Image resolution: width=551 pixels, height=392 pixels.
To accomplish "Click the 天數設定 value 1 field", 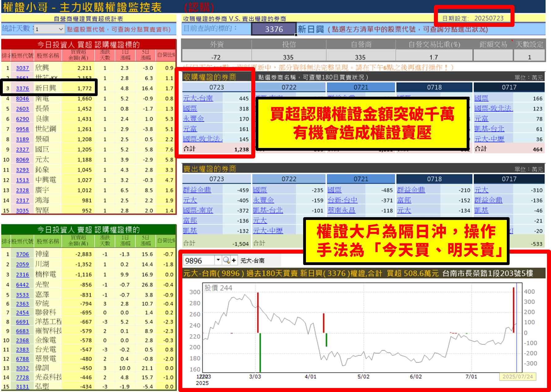I will pos(529,57).
